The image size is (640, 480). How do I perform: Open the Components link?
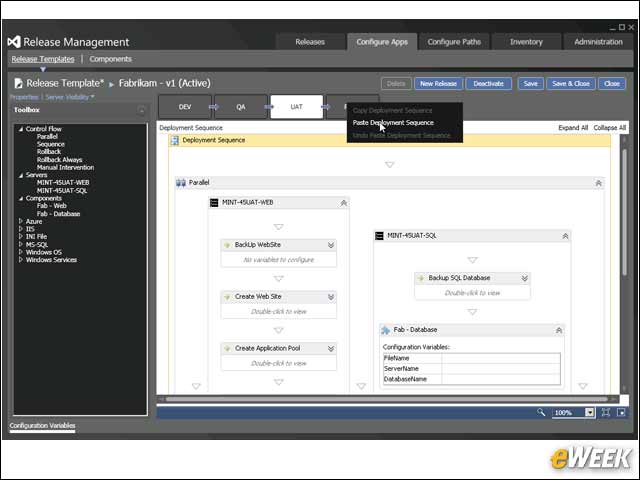tap(111, 59)
